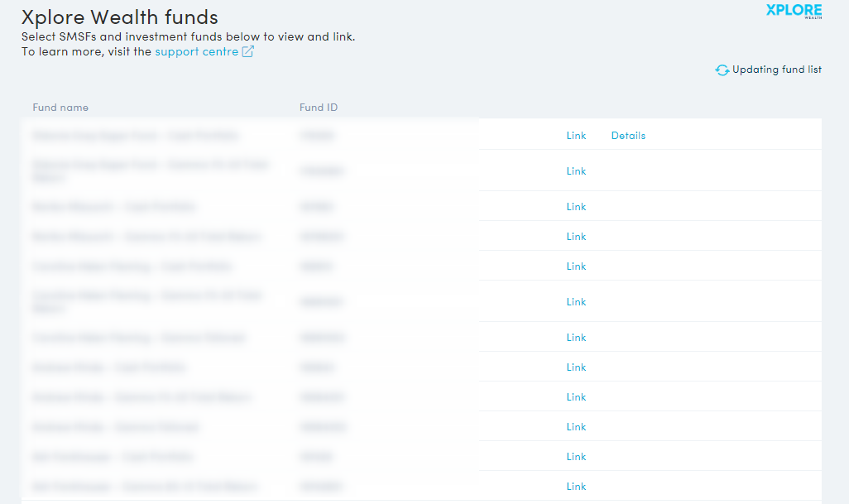This screenshot has width=849, height=504.
Task: Click Link in the eleventh fund row
Action: click(x=576, y=456)
